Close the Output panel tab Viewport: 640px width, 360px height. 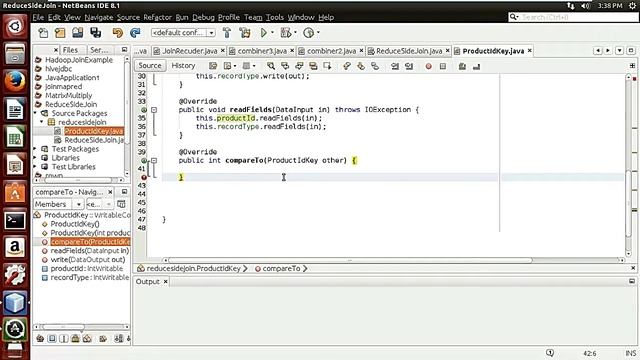166,282
